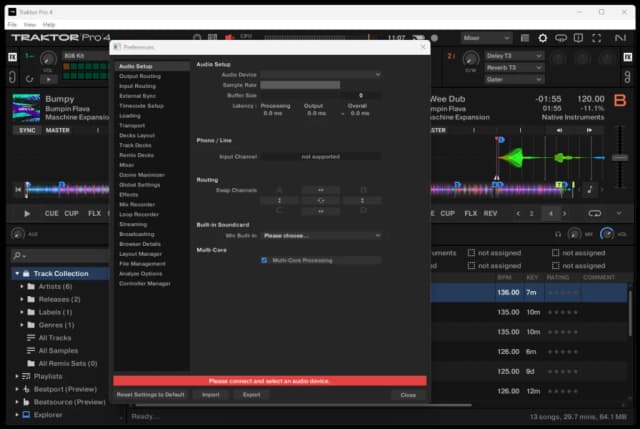The image size is (640, 429).
Task: Click the alert notification icon in header
Action: [x=578, y=38]
